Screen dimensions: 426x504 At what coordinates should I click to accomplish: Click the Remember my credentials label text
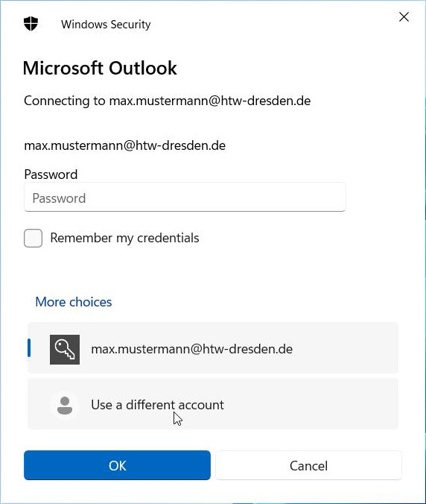click(x=124, y=238)
